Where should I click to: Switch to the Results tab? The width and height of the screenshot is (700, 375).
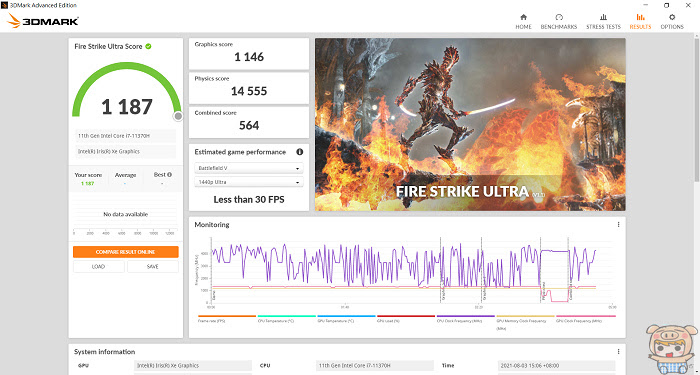[x=640, y=21]
